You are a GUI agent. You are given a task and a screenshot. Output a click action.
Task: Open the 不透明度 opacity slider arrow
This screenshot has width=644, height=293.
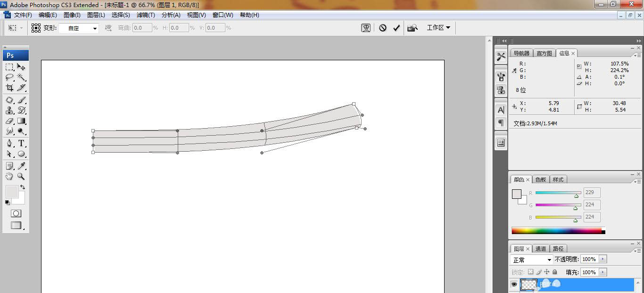(x=603, y=259)
